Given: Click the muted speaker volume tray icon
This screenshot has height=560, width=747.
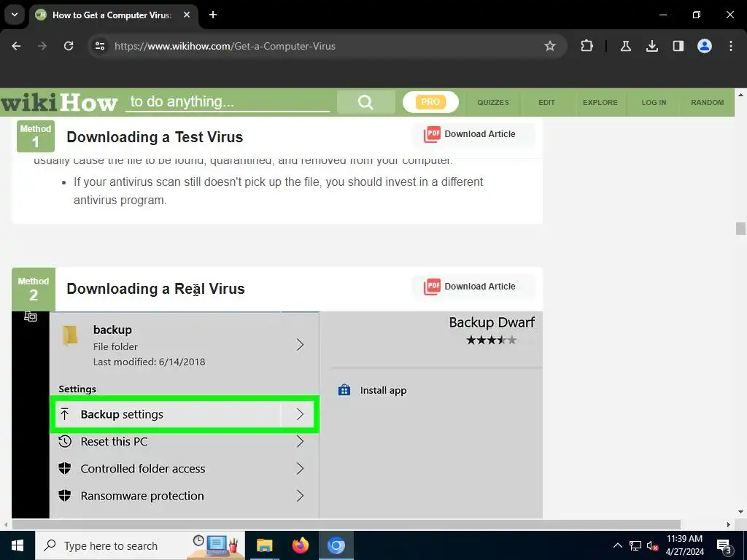Looking at the screenshot, I should [x=652, y=545].
